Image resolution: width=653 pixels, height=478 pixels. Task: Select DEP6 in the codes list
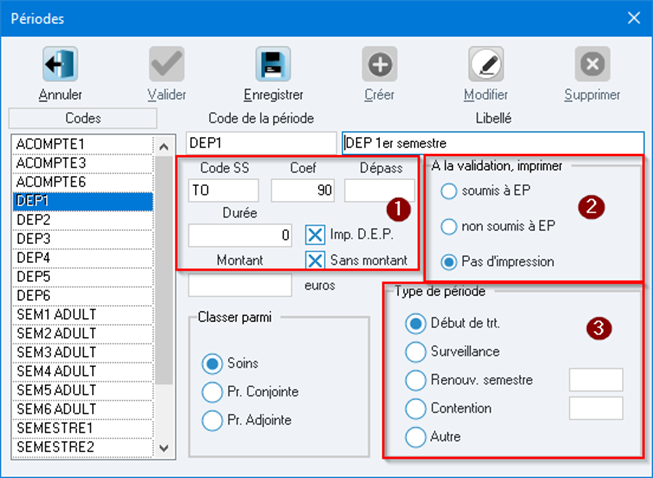pyautogui.click(x=83, y=296)
